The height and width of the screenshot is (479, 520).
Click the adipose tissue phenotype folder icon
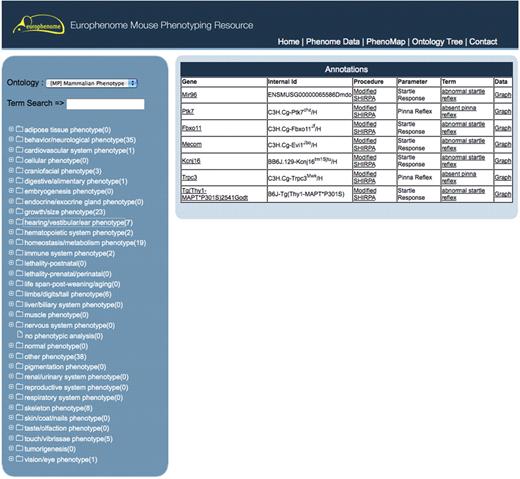pos(19,129)
